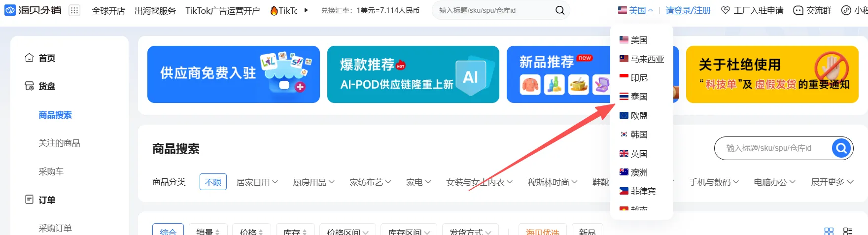Select 马来西亚 in country list
This screenshot has height=235, width=868.
(x=642, y=59)
